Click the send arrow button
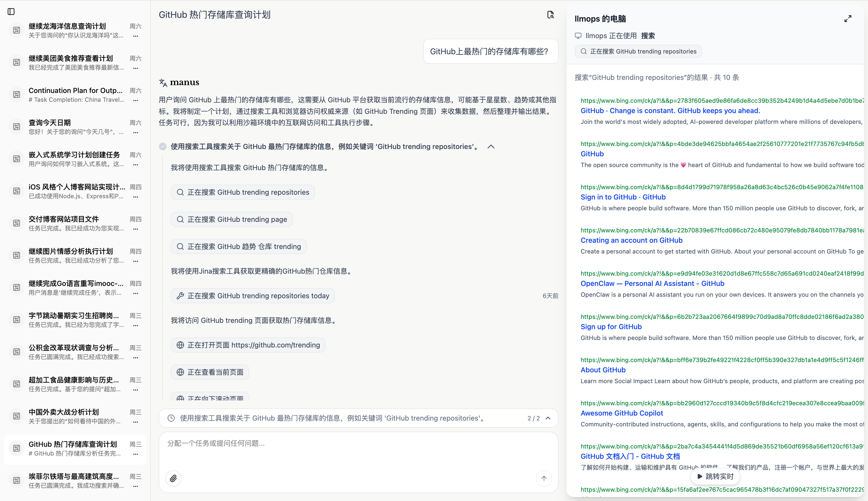Viewport: 868px width, 501px height. point(544,478)
